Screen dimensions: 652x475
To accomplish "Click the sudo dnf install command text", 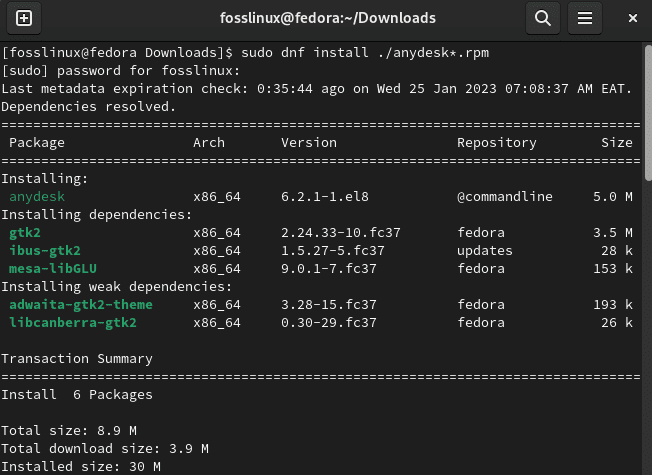I will click(x=365, y=53).
